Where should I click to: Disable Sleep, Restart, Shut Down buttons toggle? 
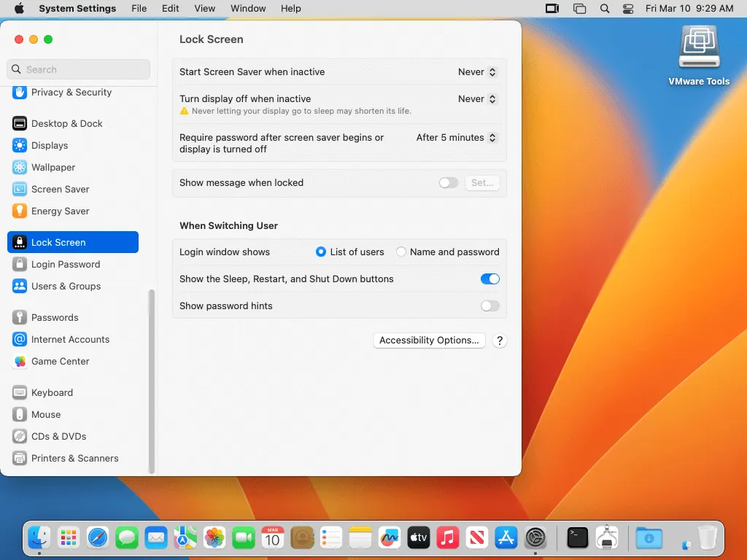pos(489,279)
